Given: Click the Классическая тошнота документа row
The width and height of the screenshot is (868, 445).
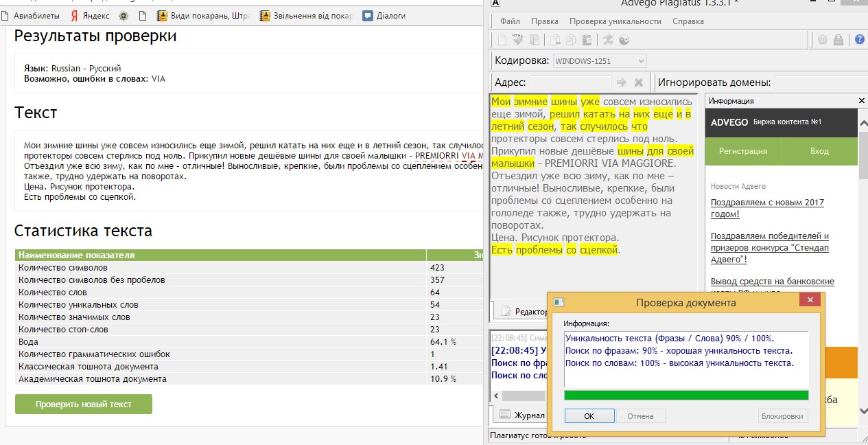Looking at the screenshot, I should coord(248,367).
